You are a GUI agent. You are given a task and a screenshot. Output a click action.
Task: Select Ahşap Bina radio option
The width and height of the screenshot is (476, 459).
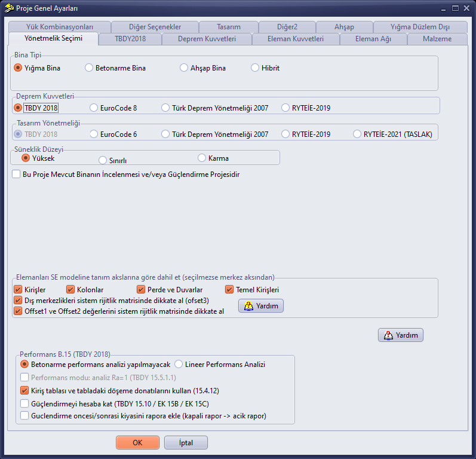(203, 68)
